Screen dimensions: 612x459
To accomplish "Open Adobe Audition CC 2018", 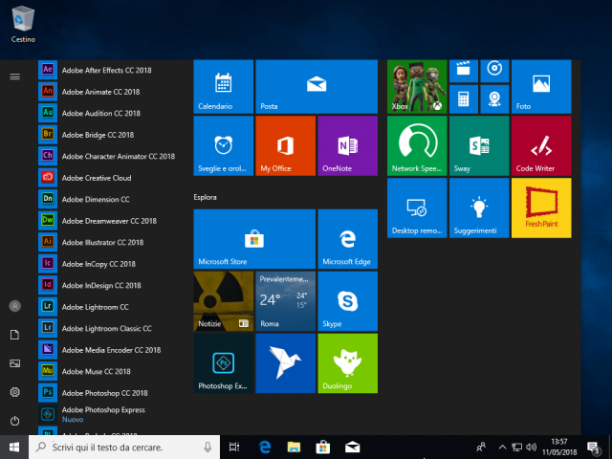I will click(x=107, y=113).
